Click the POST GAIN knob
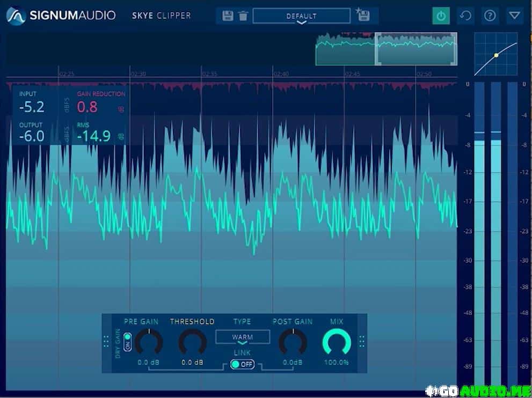Screen dimensions: 532x398 pos(293,342)
